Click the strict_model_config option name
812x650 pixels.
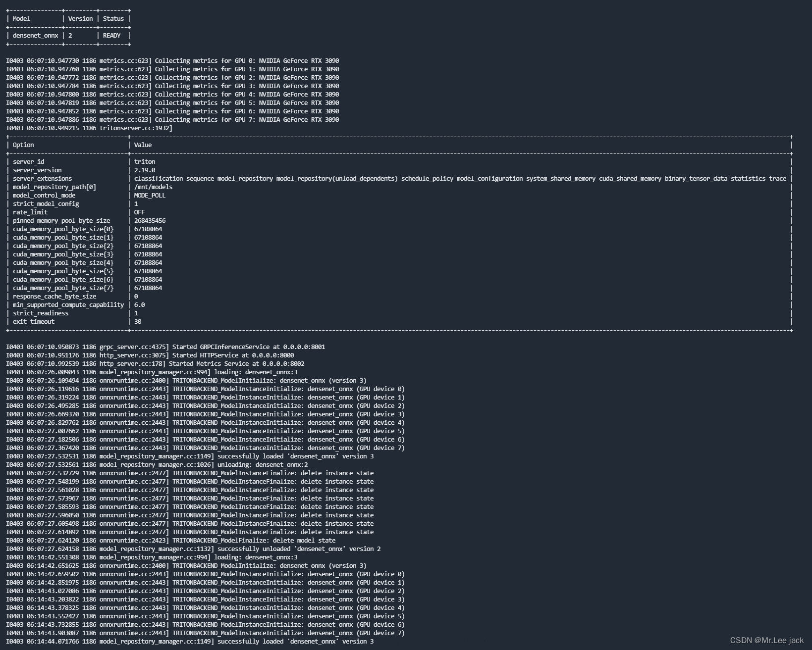click(46, 204)
